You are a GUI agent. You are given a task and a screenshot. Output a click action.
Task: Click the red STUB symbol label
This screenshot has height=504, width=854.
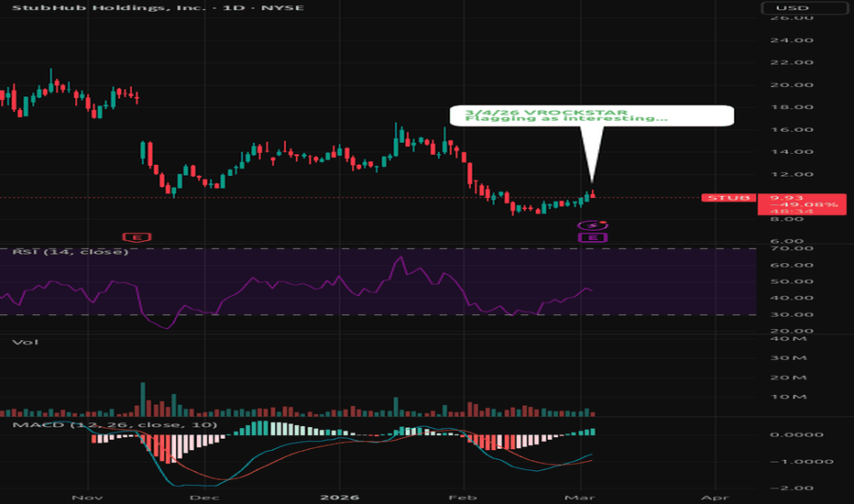[x=728, y=197]
